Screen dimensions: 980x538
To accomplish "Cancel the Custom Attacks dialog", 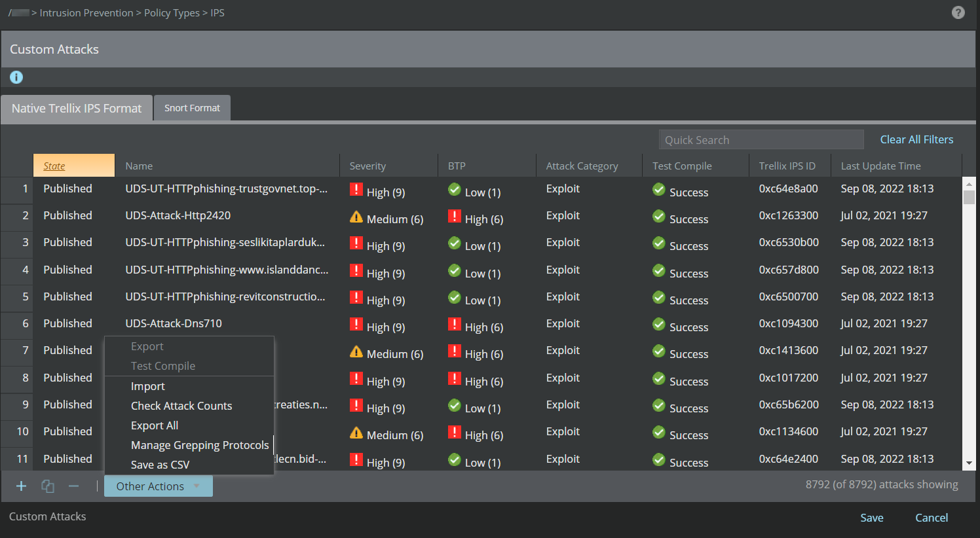I will (x=932, y=518).
